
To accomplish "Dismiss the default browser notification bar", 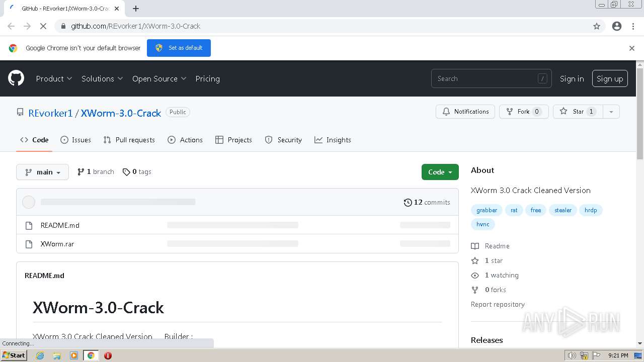I will tap(632, 48).
